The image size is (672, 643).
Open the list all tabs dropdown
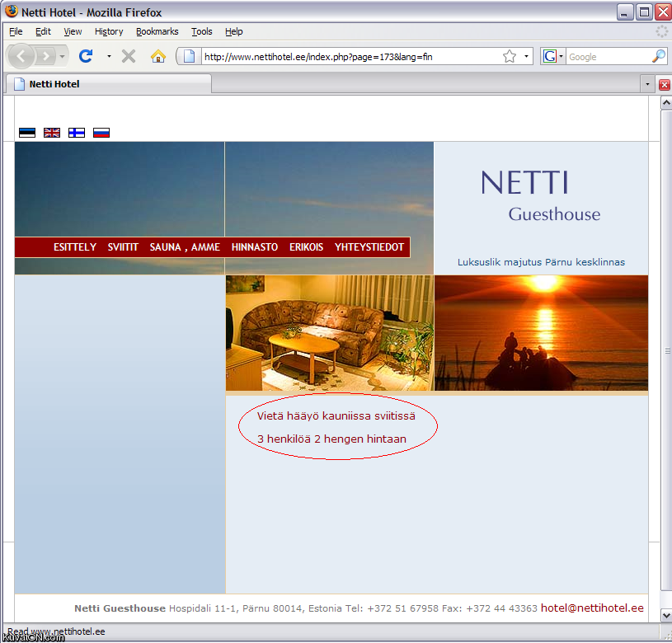pyautogui.click(x=647, y=84)
